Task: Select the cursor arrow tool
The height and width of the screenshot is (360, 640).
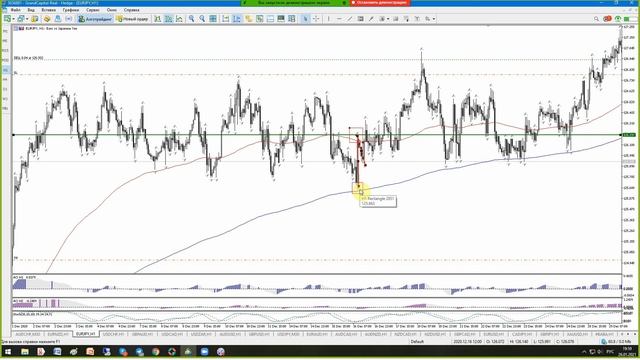Action: 305,19
